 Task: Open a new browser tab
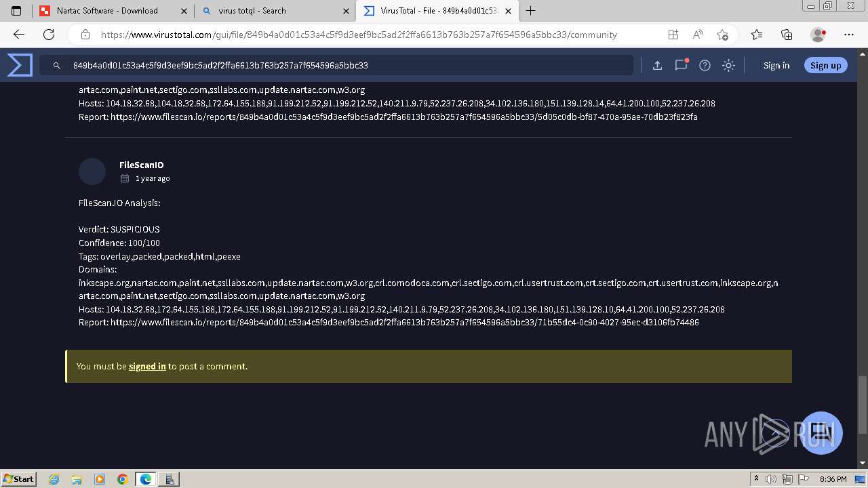click(530, 11)
